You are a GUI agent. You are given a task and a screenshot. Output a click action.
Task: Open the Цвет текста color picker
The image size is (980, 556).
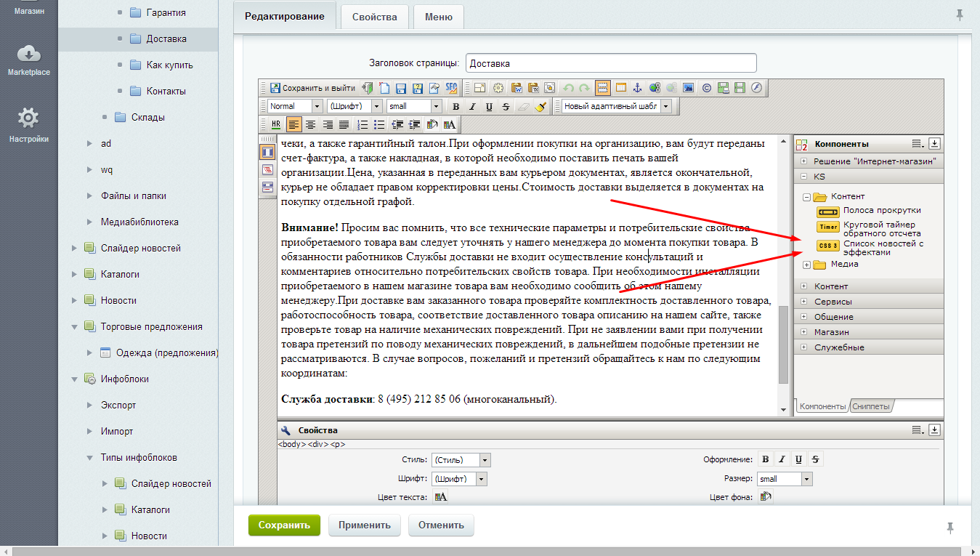[440, 497]
